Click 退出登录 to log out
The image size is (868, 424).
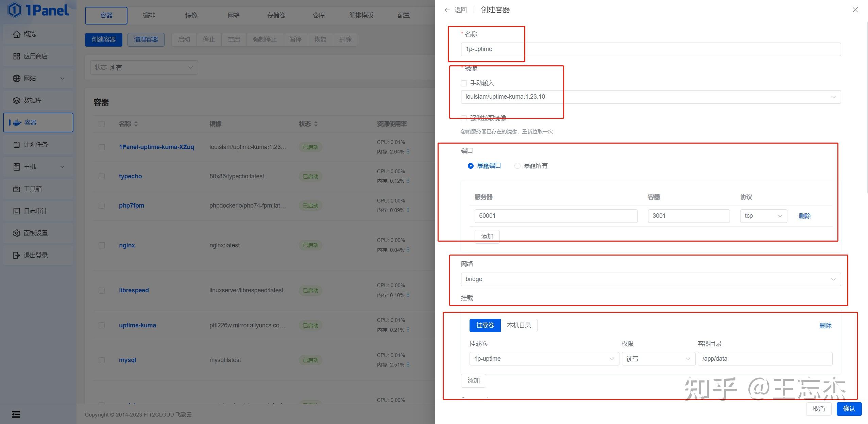pos(35,255)
